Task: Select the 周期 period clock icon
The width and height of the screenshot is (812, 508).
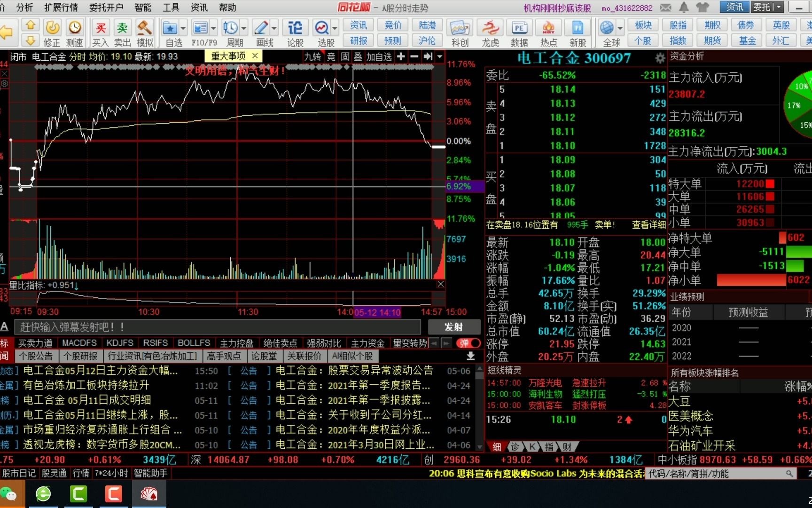Action: [230, 28]
